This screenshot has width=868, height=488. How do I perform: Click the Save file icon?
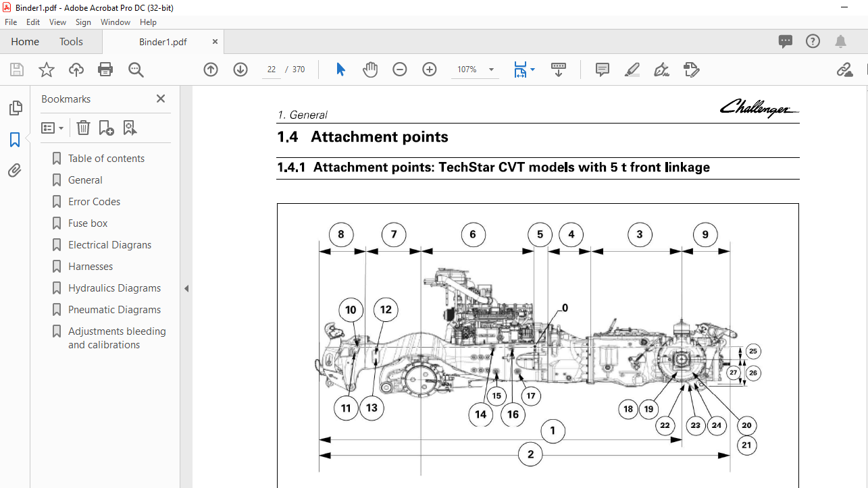tap(17, 70)
